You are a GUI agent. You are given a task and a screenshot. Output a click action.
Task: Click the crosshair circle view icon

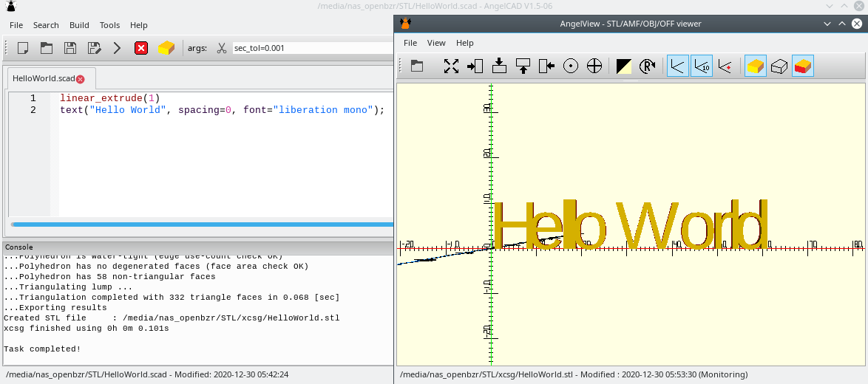click(x=594, y=66)
